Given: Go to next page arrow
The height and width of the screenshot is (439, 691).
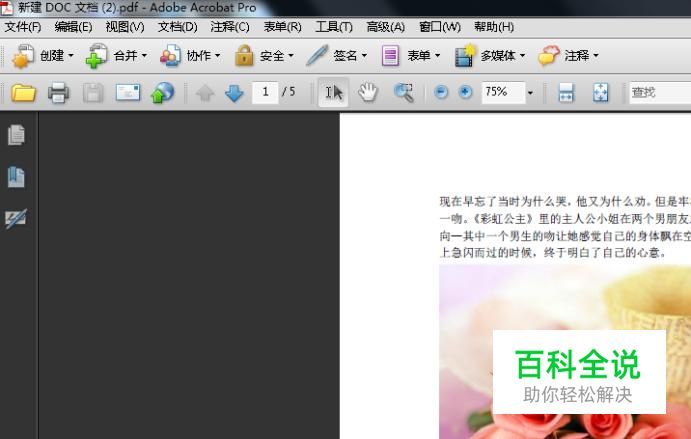Looking at the screenshot, I should tap(234, 93).
